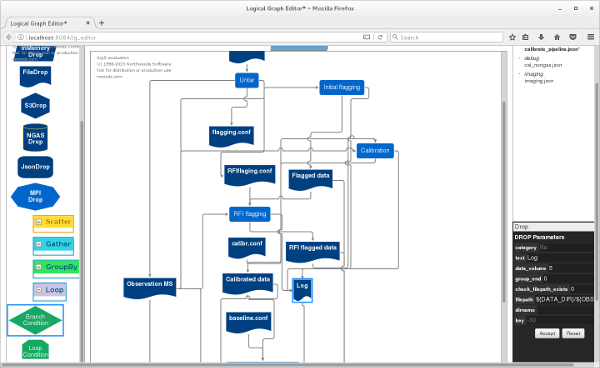The image size is (600, 368).
Task: Click the Reset button
Action: click(573, 333)
